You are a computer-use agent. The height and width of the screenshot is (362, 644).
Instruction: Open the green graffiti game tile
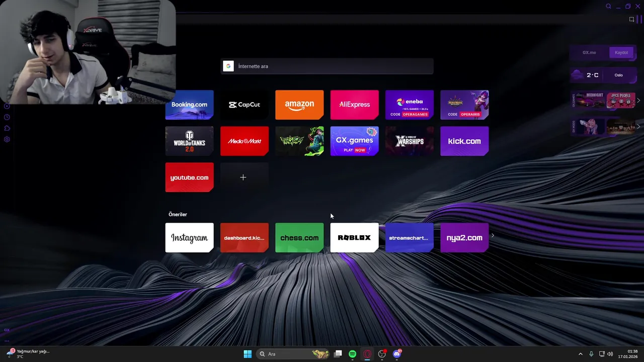click(299, 141)
